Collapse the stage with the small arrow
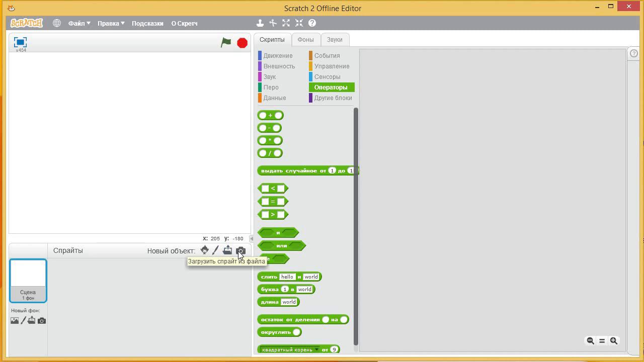The width and height of the screenshot is (644, 362). click(x=252, y=239)
